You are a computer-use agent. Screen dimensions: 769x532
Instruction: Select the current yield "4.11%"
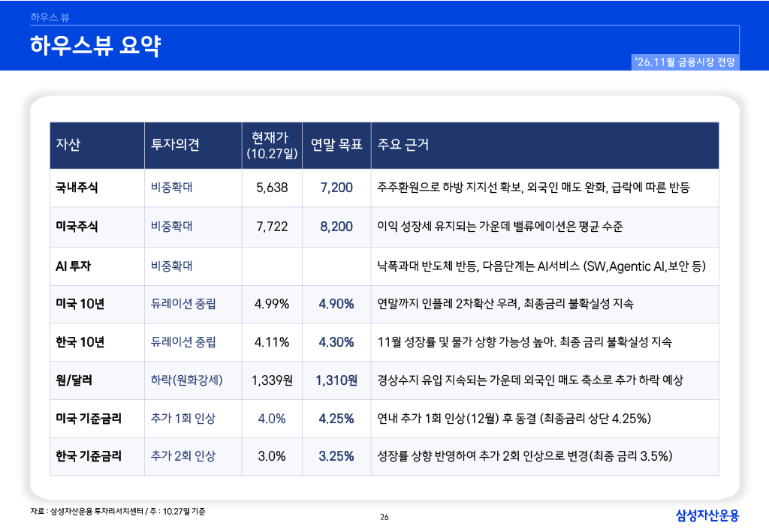[272, 342]
